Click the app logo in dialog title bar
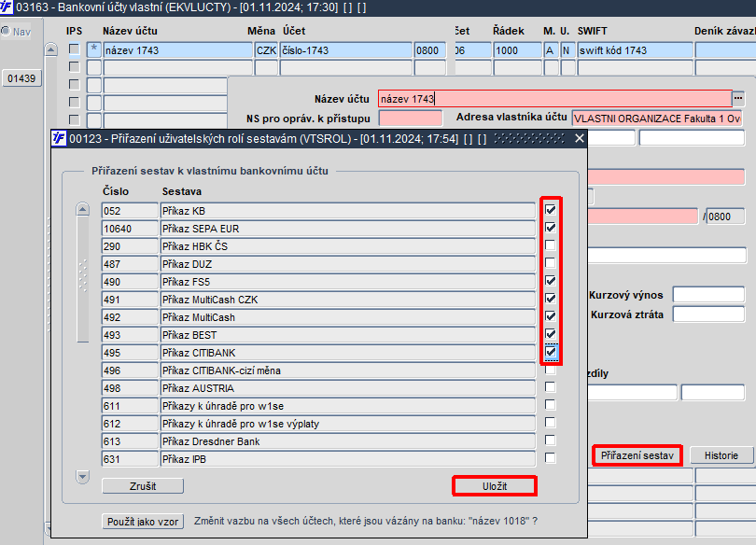The width and height of the screenshot is (756, 545). [59, 138]
